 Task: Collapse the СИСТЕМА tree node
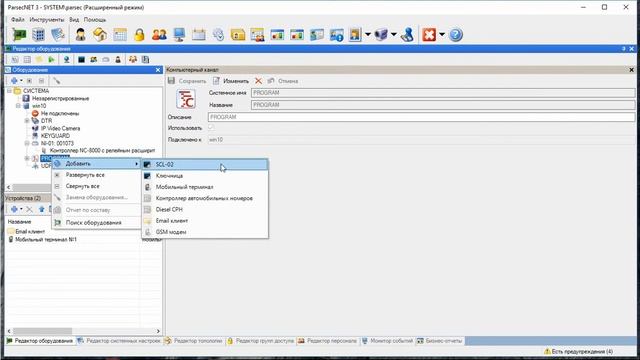pos(9,91)
